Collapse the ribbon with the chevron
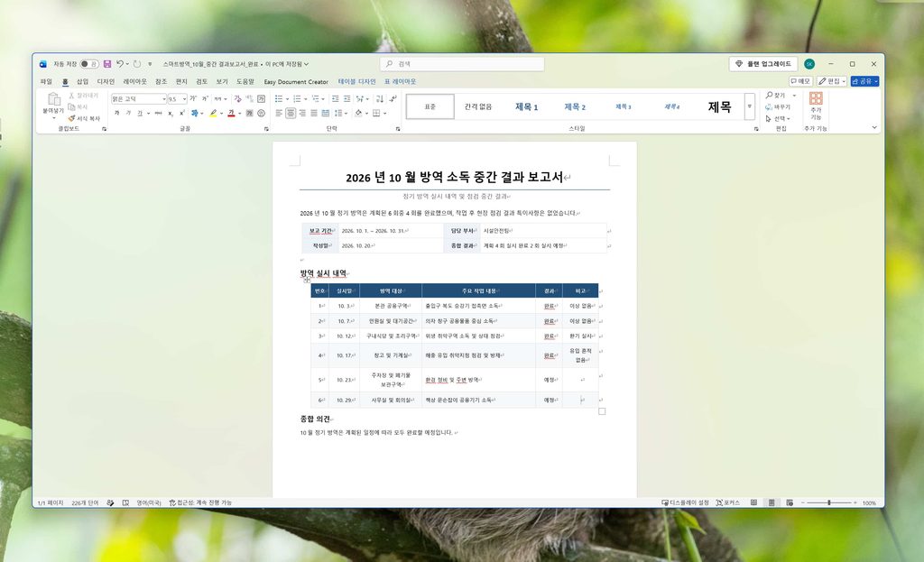The height and width of the screenshot is (562, 924). [874, 127]
